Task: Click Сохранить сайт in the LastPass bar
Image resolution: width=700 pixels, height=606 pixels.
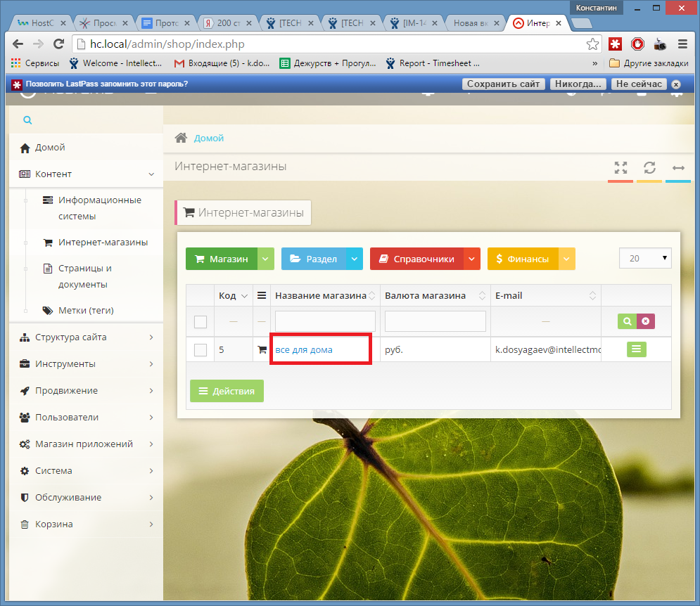Action: click(x=503, y=84)
